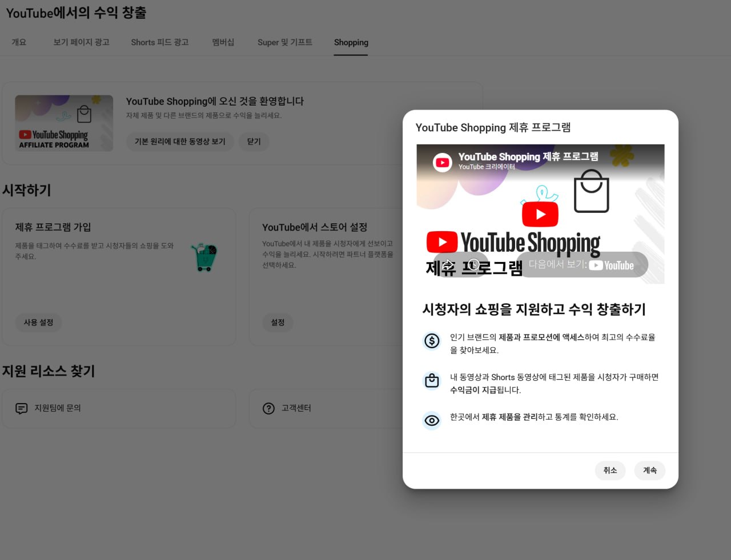Image resolution: width=731 pixels, height=560 pixels.
Task: Click the 기본 원리에 대한 동영상 보기 button
Action: click(x=180, y=142)
